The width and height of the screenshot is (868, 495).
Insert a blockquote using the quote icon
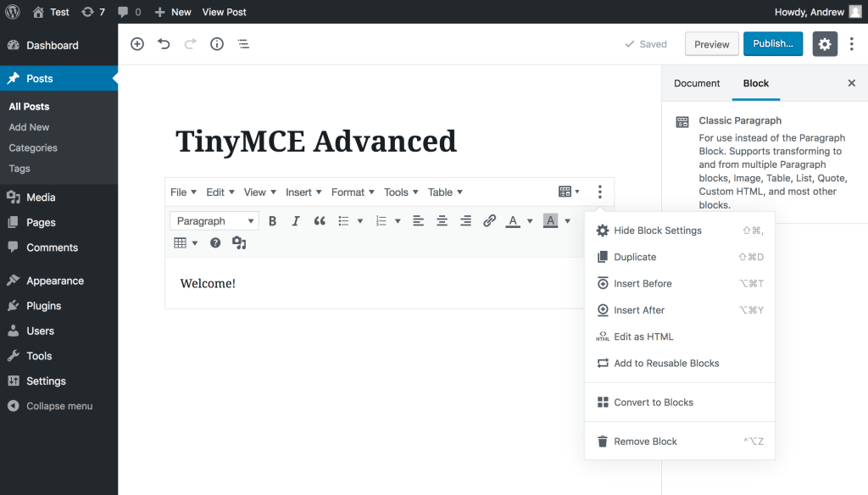(320, 221)
